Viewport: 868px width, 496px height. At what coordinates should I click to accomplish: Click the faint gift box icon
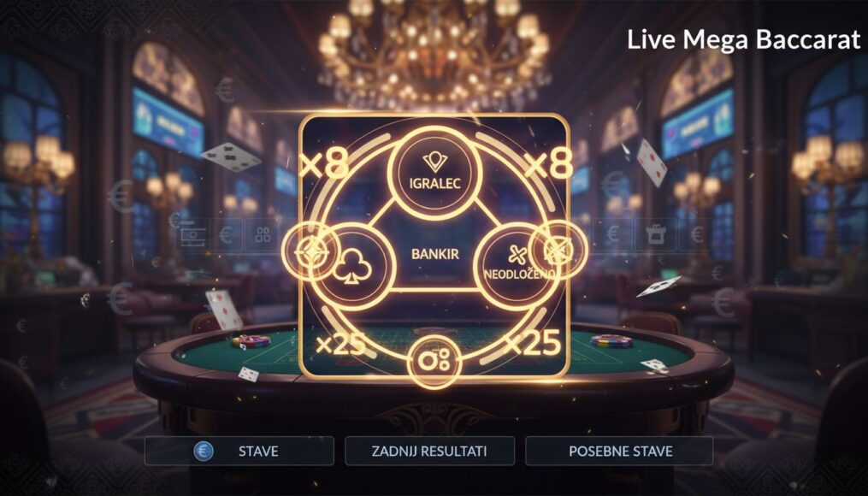click(x=655, y=234)
